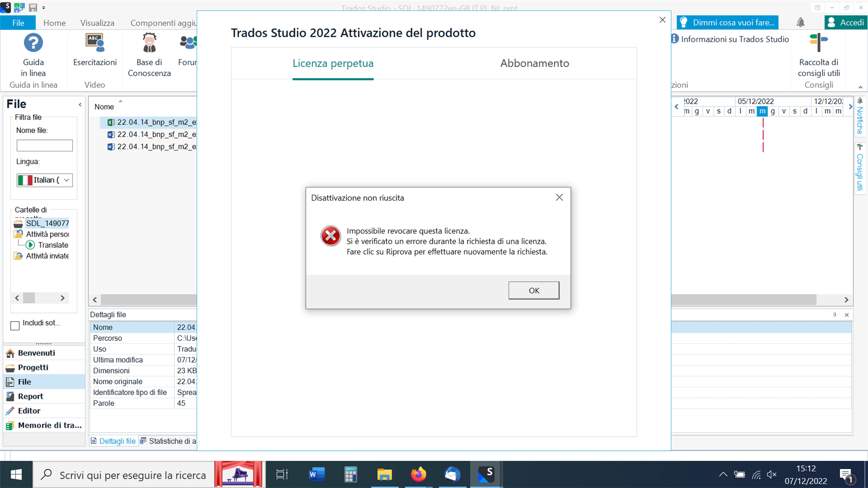Screen dimensions: 868x488
Task: Open the Guida in linea help icon
Action: tap(33, 43)
